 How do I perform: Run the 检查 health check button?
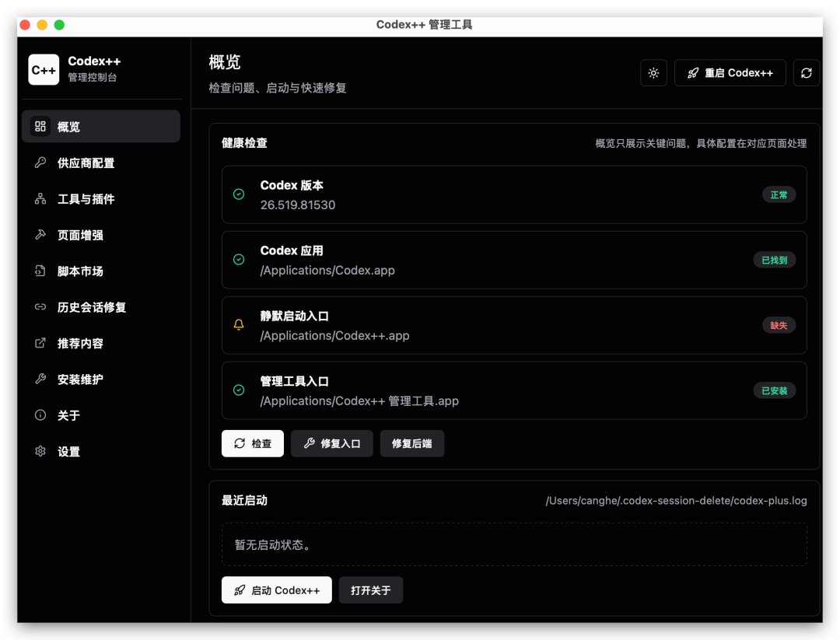(x=252, y=443)
